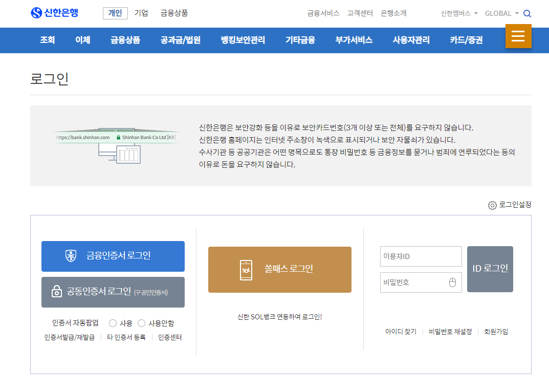Open the search magnifier icon
This screenshot has height=392, width=549.
click(527, 14)
